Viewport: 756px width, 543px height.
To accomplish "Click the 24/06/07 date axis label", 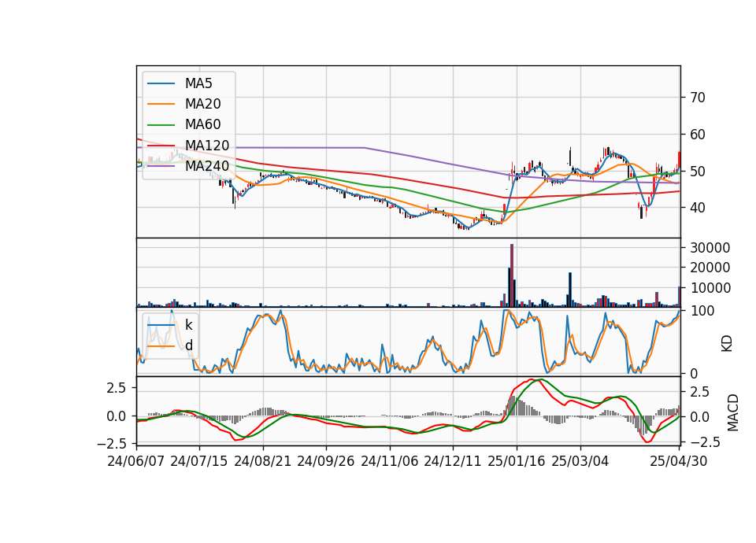I will point(136,461).
